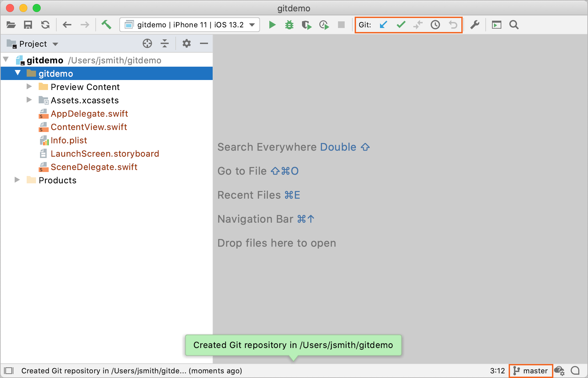Click the Forward navigation arrow
This screenshot has width=588, height=378.
(85, 25)
